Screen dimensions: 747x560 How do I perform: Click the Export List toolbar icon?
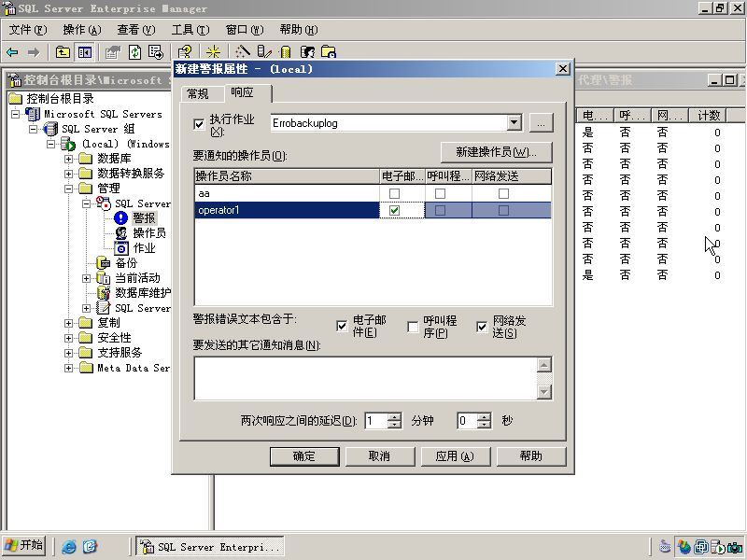(156, 52)
